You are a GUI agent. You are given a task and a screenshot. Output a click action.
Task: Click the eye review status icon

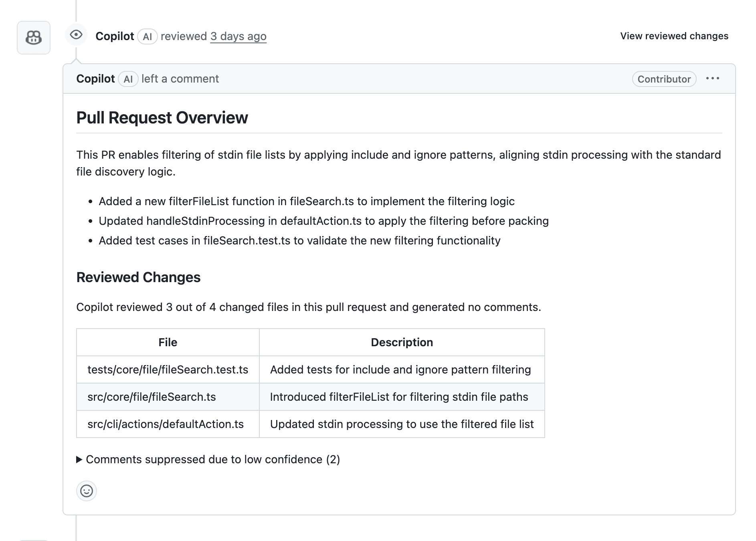point(77,35)
